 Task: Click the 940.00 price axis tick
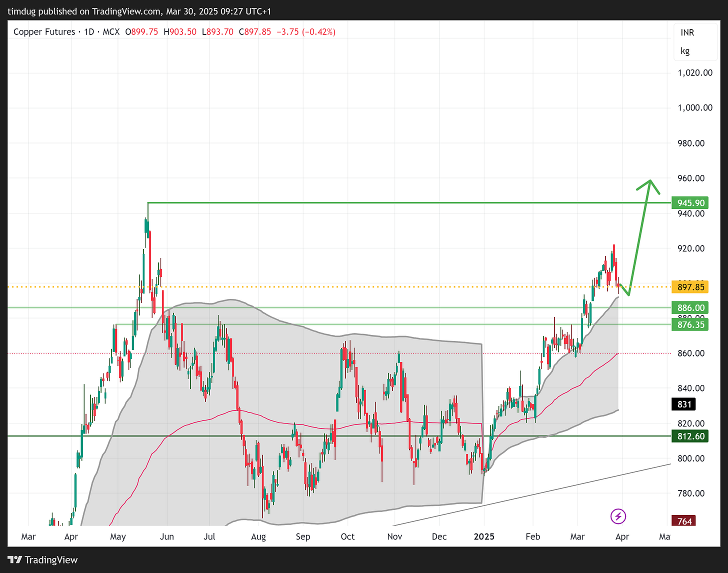coord(691,213)
